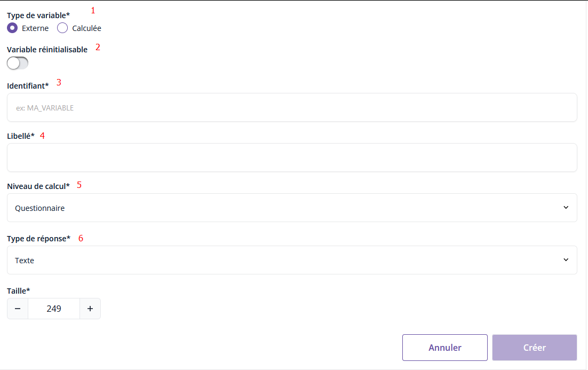
Task: Select the Calculée radio button
Action: click(x=62, y=28)
